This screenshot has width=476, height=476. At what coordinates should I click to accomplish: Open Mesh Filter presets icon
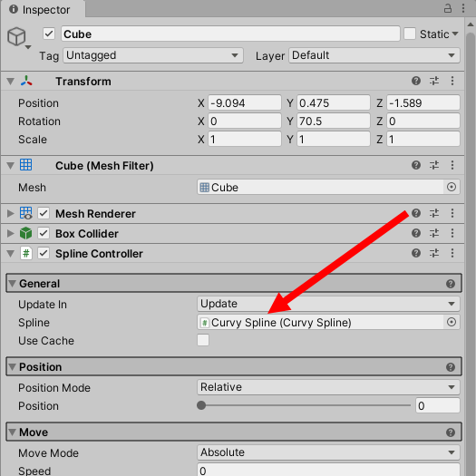(x=434, y=165)
